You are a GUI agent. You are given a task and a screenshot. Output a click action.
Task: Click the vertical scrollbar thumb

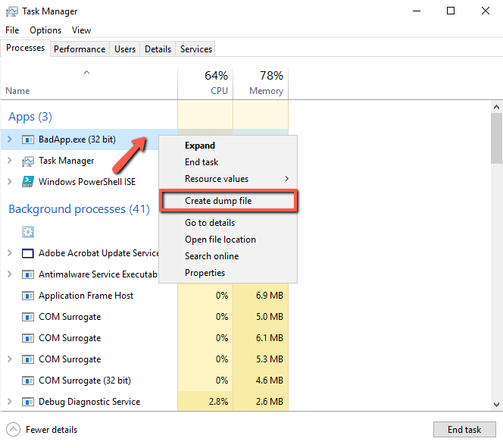pos(496,139)
